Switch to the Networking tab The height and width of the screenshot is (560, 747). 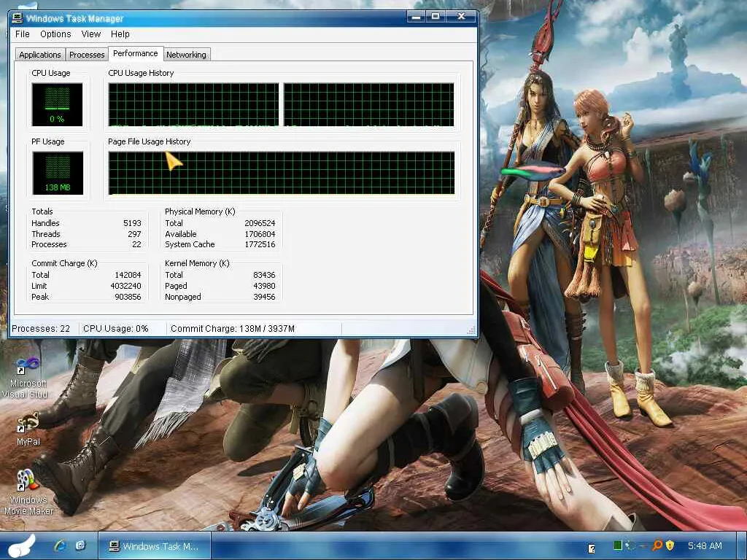[x=186, y=55]
